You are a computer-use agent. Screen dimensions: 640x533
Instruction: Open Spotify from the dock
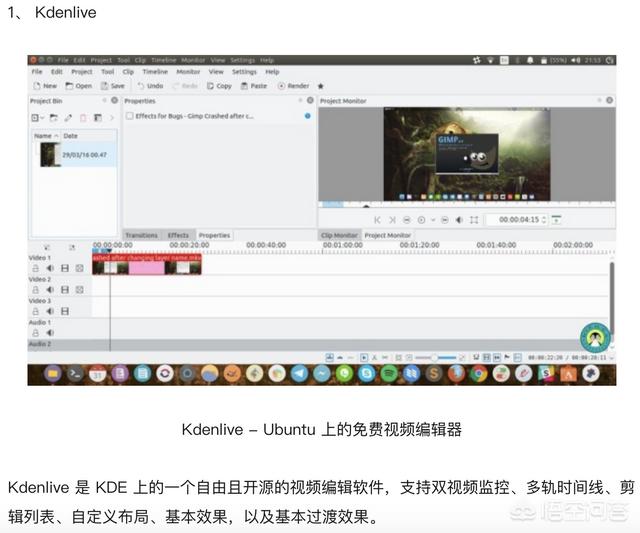coord(389,373)
